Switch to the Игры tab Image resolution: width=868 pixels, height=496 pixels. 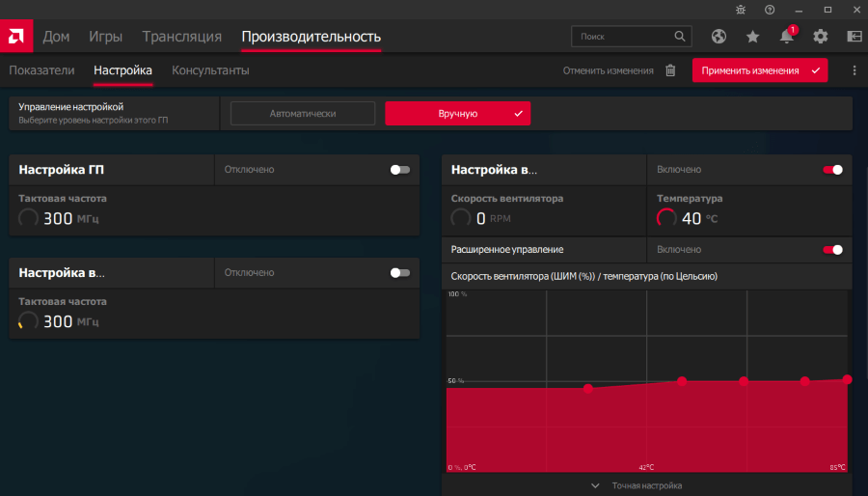pyautogui.click(x=105, y=37)
